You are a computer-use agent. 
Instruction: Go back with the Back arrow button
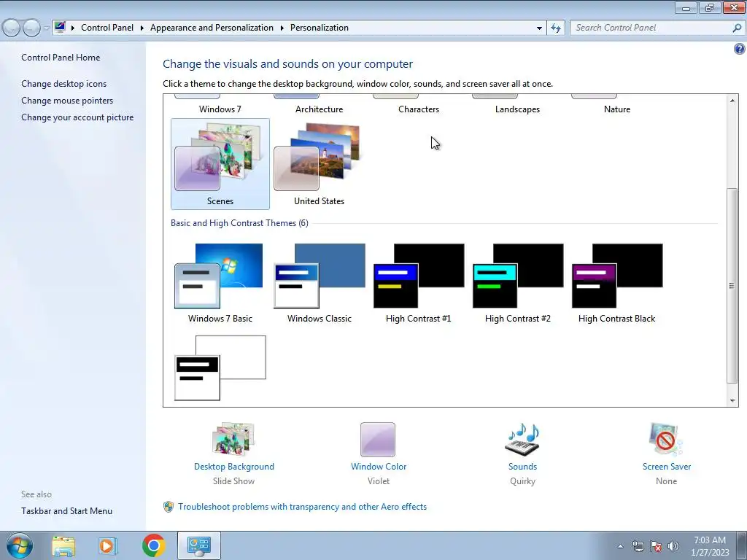tap(12, 28)
